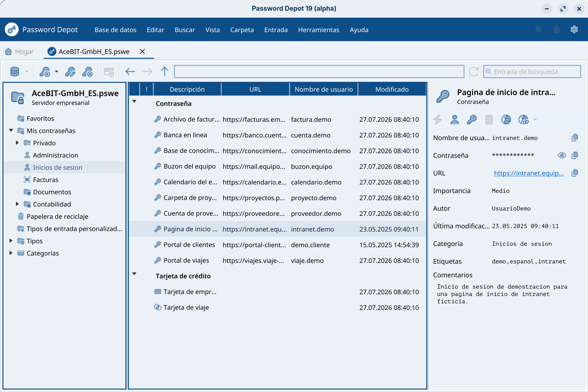This screenshot has height=392, width=588.
Task: Close the AceBIT-GmbH_ES.pswe tab
Action: (x=142, y=51)
